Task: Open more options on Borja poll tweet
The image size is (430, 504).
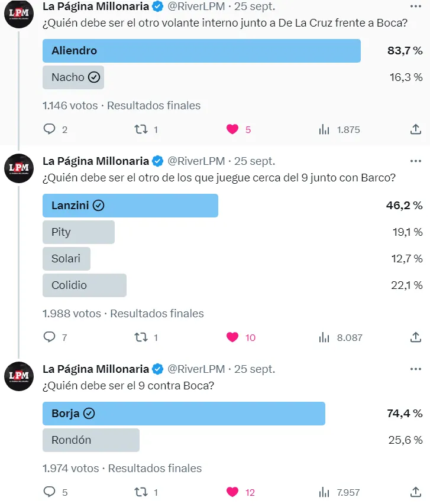Action: 416,369
